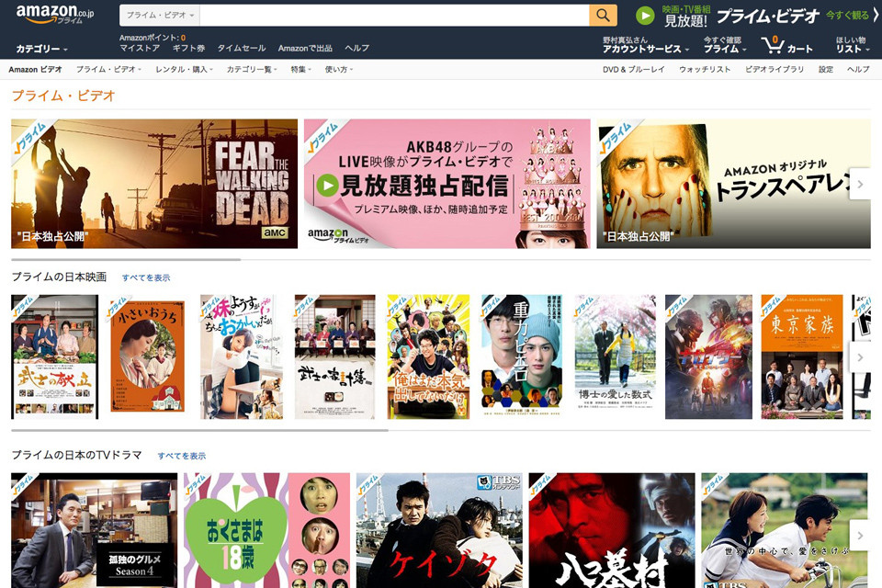
Task: Click 今すぐ観る arrow in top banner
Action: click(x=852, y=16)
